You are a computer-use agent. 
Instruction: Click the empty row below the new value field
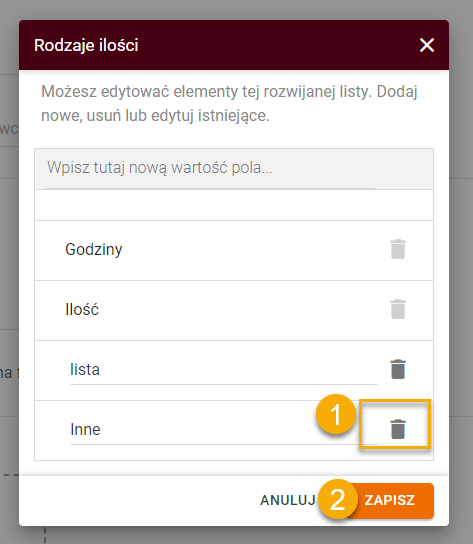click(234, 205)
